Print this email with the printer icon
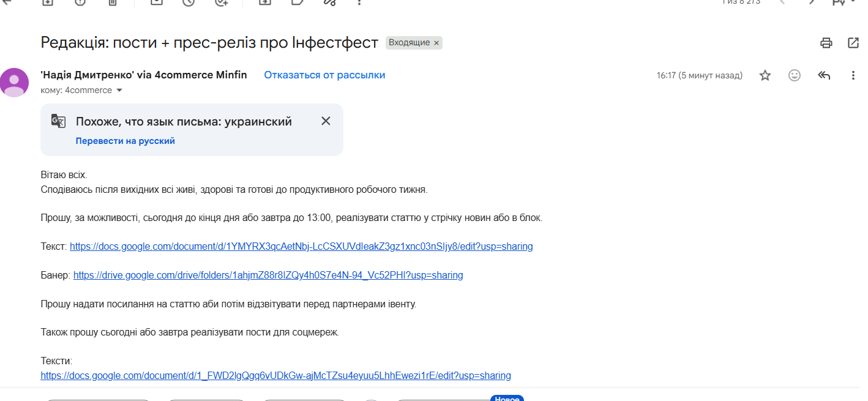This screenshot has width=868, height=401. pos(826,43)
